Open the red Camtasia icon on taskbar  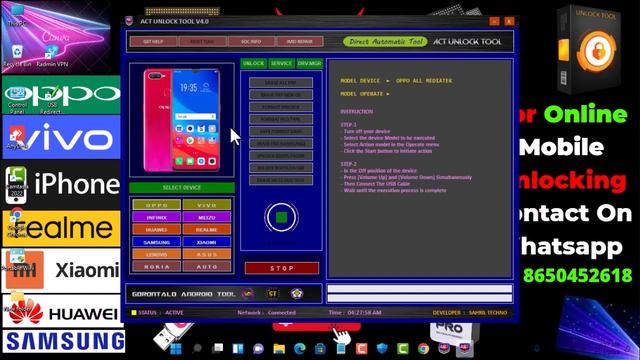(361, 349)
